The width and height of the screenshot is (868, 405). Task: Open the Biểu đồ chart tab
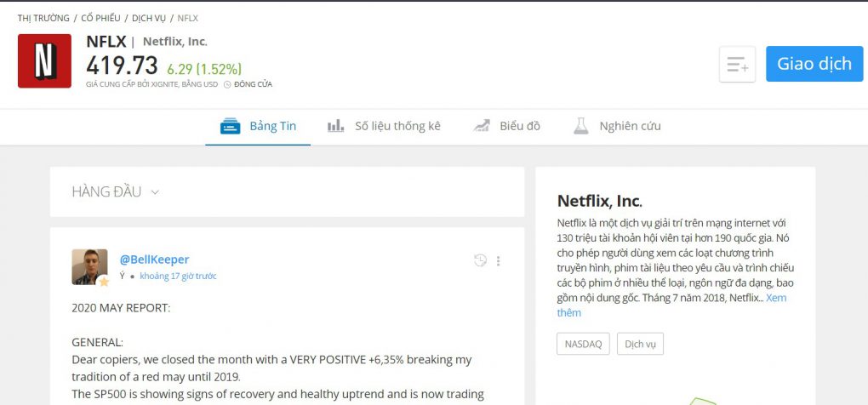point(506,126)
